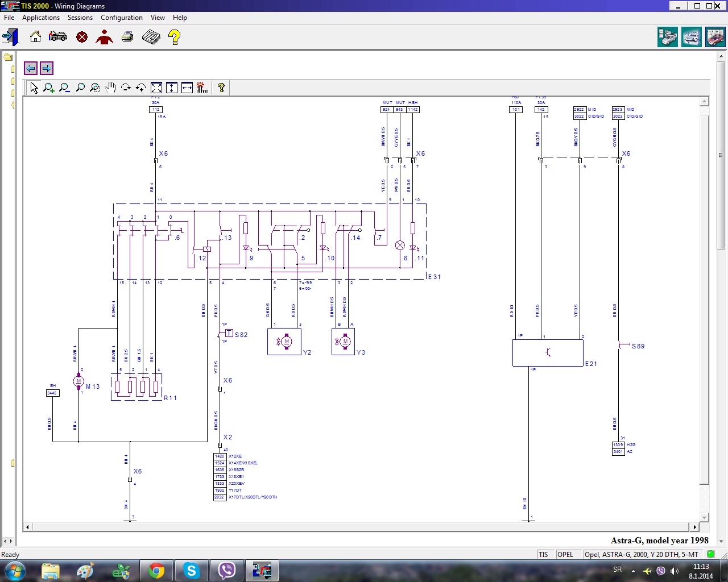Click the Y3 motor component in diagram

(x=344, y=342)
